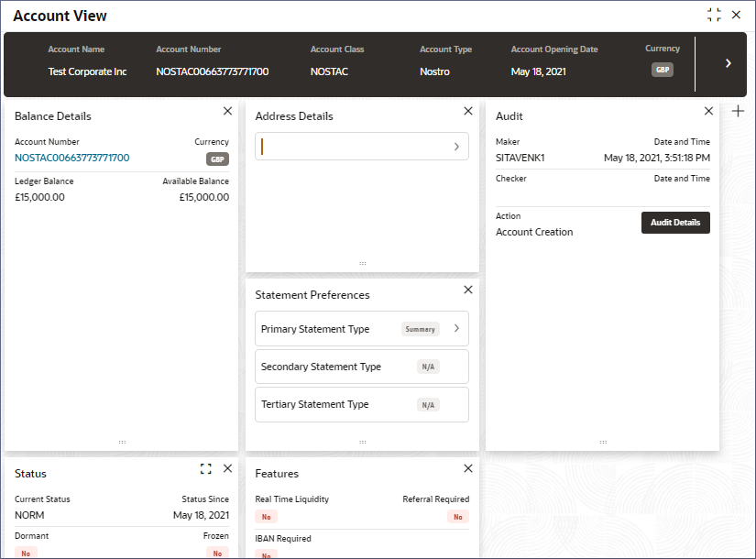Screen dimensions: 756x559
Task: Click the Dormant No badge
Action: tap(26, 554)
